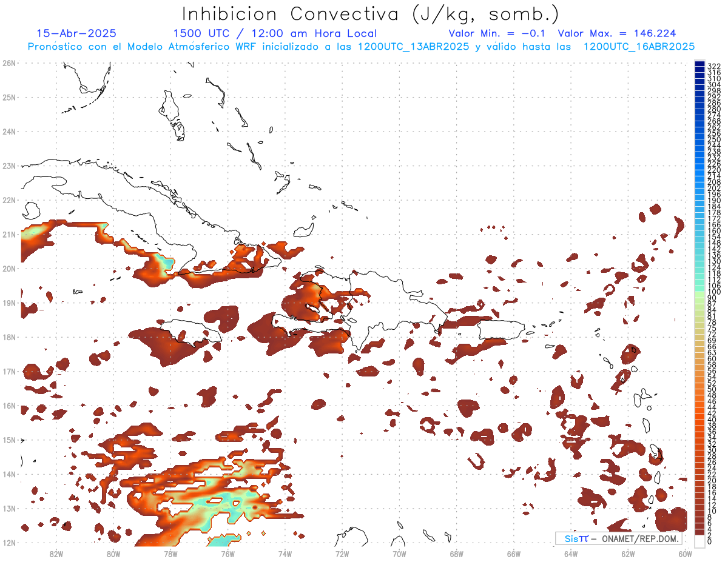Click the '64W' longitude label
728x562 pixels.
pos(571,554)
